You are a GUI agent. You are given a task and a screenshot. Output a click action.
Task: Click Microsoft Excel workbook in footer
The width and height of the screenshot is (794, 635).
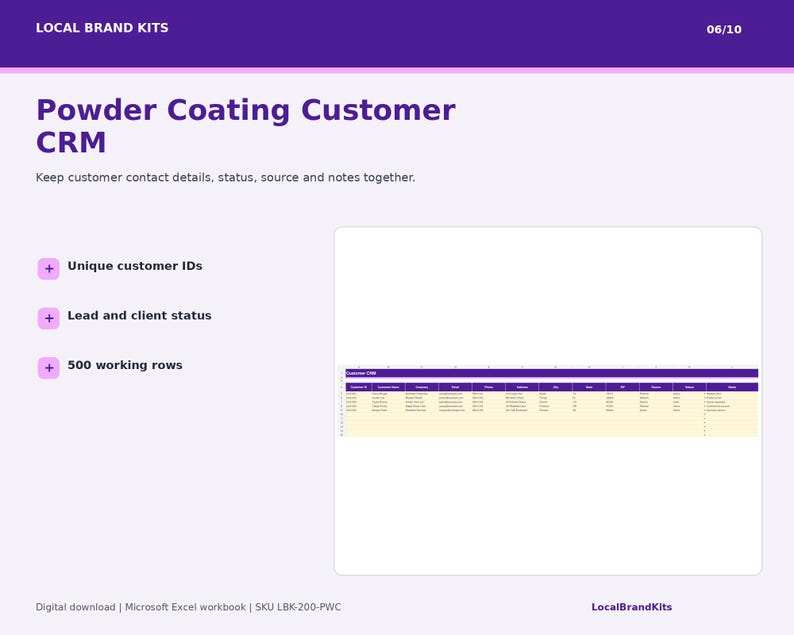coord(185,607)
